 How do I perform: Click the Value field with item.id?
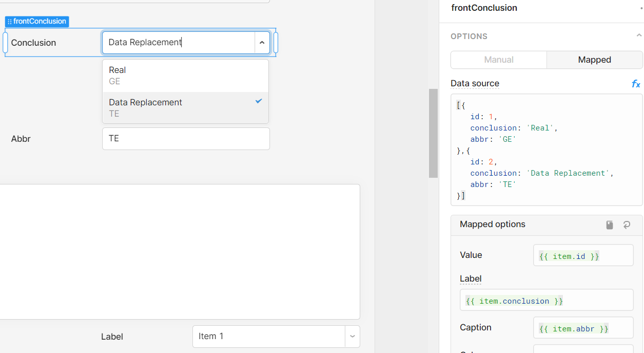[x=583, y=255]
